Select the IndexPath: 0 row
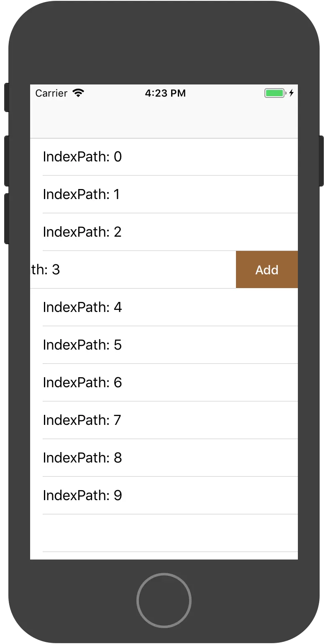This screenshot has height=644, width=328. tap(164, 157)
